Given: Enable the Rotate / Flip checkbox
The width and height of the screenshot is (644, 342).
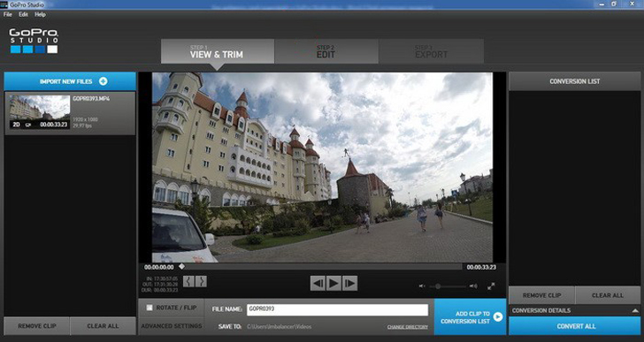Looking at the screenshot, I should (x=149, y=308).
